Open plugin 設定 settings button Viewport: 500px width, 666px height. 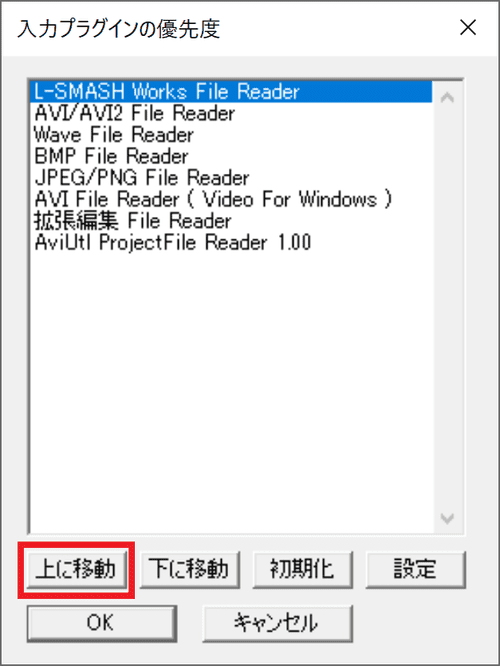point(415,570)
